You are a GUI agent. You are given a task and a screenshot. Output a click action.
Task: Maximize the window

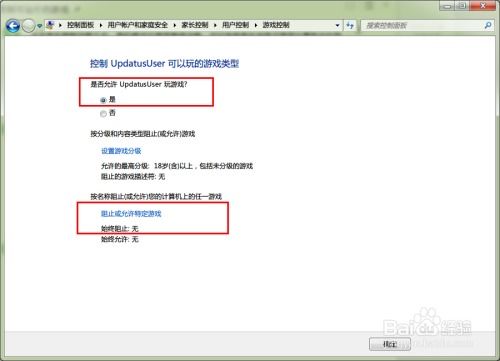[463, 6]
